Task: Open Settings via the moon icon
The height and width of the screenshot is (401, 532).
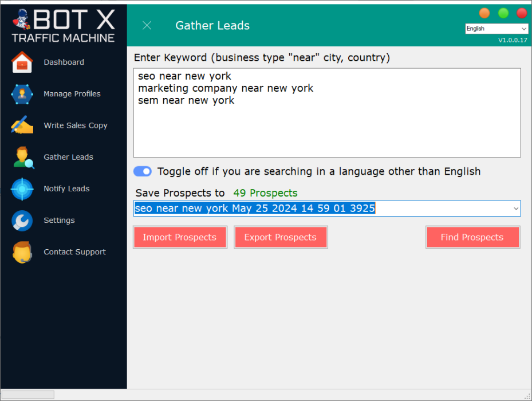Action: coord(22,220)
